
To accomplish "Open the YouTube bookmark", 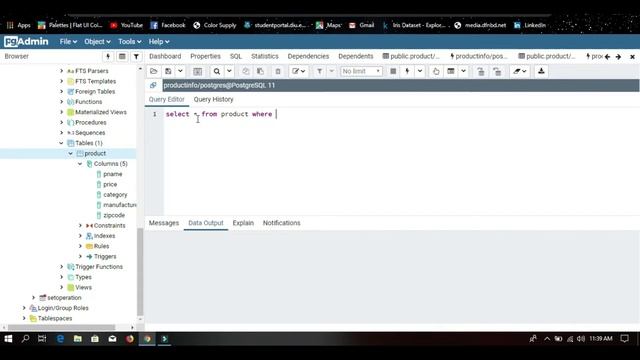I will [127, 25].
